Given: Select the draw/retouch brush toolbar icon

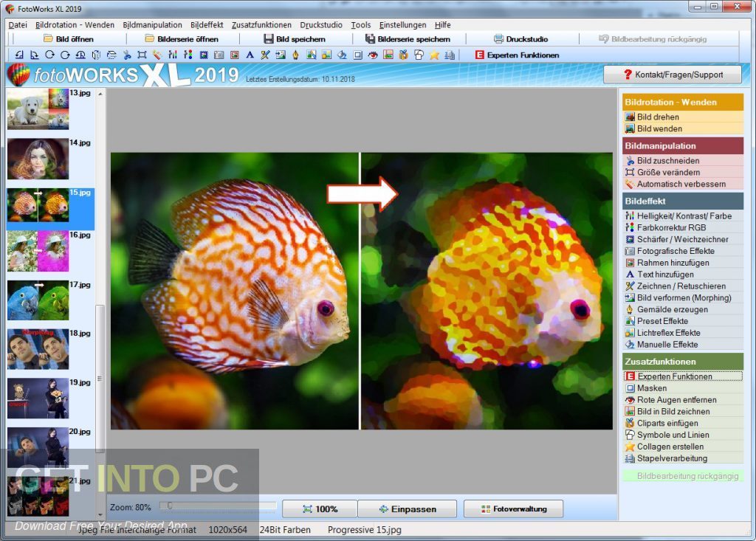Looking at the screenshot, I should [265, 55].
